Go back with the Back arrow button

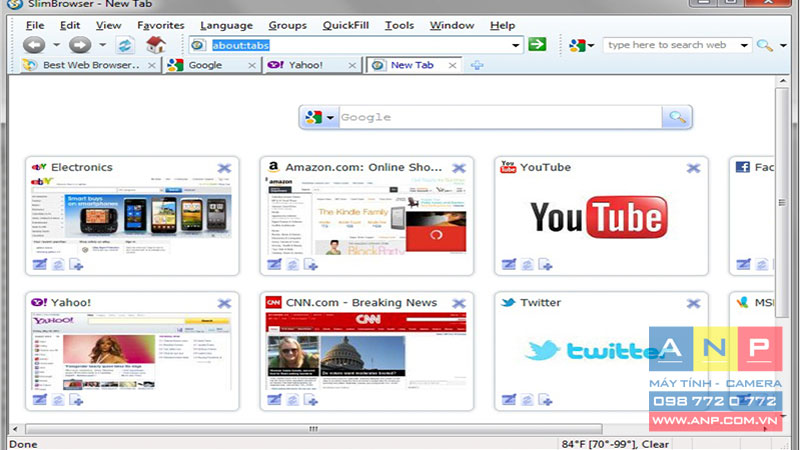point(34,45)
